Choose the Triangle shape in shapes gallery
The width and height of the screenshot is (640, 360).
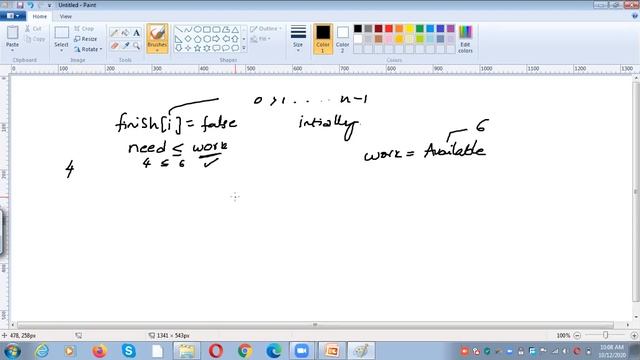click(235, 30)
